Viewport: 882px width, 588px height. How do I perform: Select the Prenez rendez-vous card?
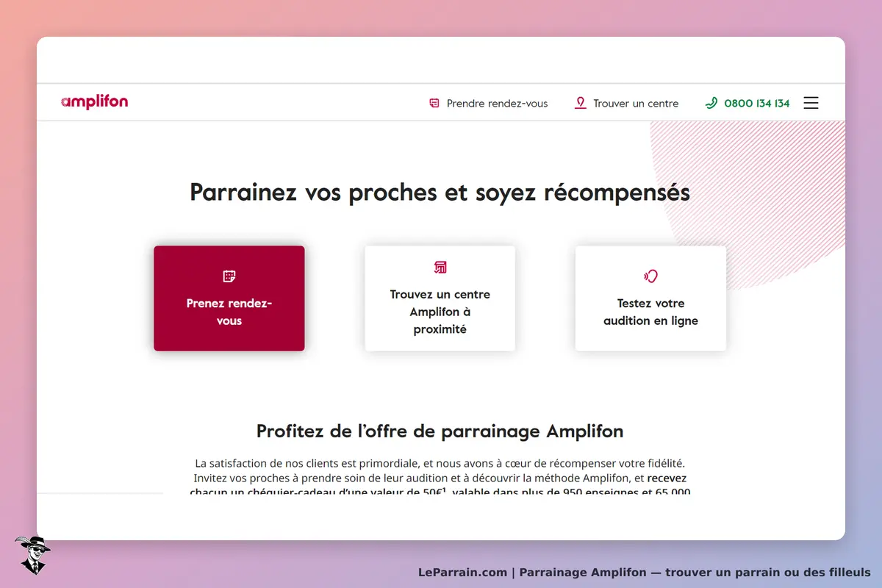click(229, 298)
